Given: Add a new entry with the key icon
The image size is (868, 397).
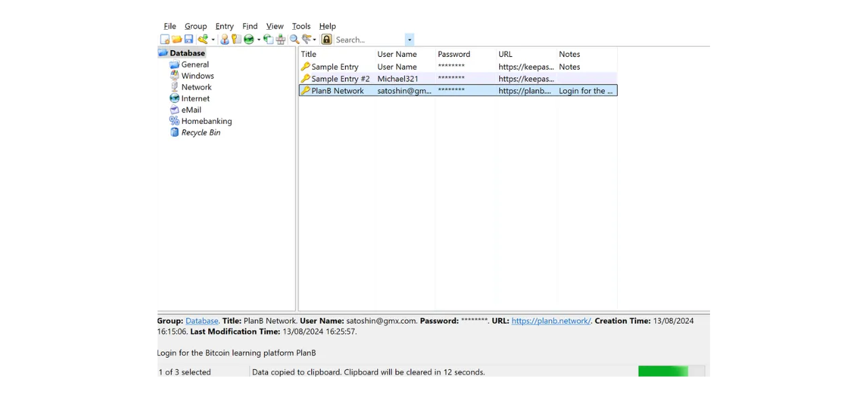Looking at the screenshot, I should 201,39.
